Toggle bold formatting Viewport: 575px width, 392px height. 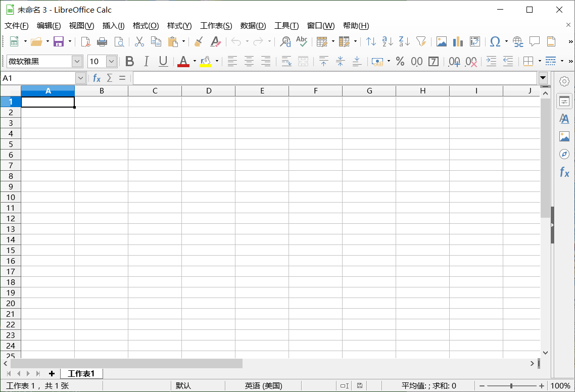pos(130,61)
